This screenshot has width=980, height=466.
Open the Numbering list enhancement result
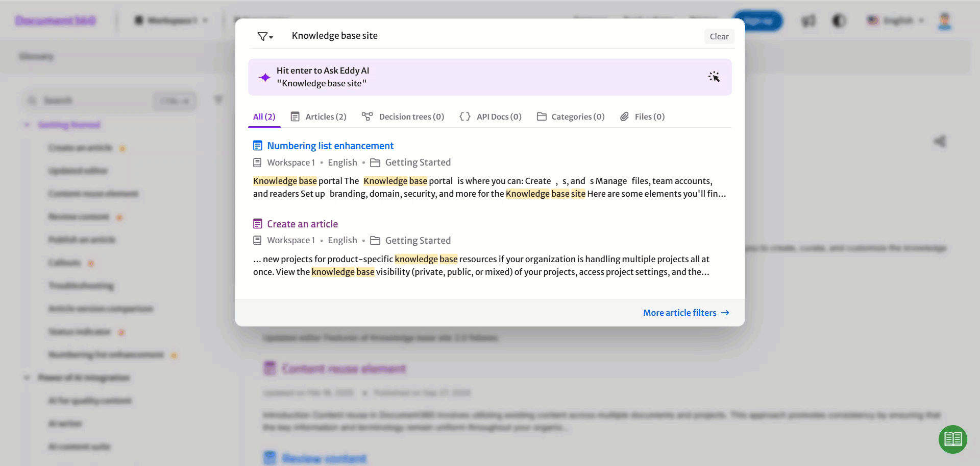(x=330, y=146)
